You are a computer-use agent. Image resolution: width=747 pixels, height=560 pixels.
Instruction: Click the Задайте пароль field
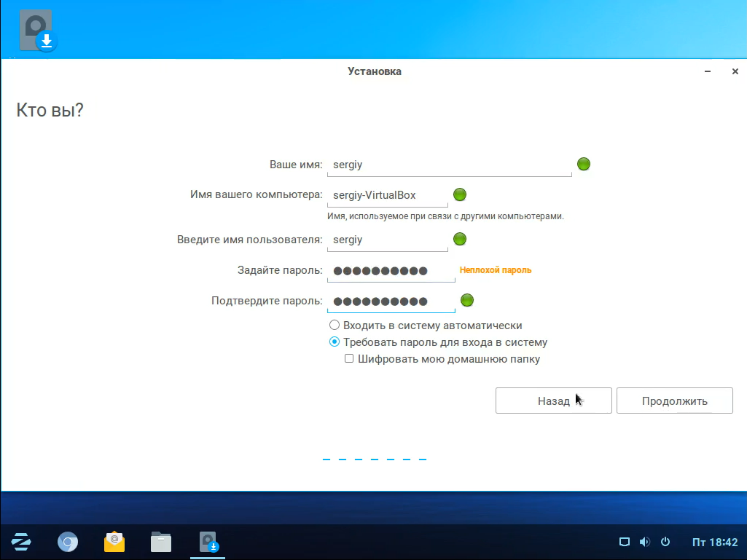[x=391, y=271]
